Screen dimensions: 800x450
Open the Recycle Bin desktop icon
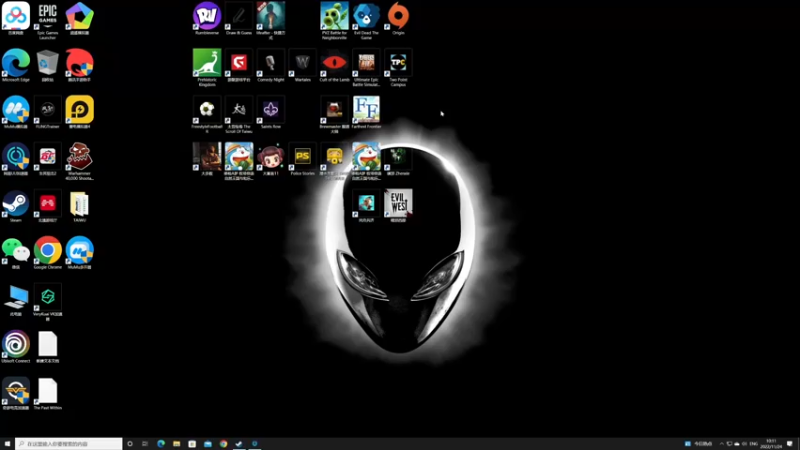pos(47,66)
